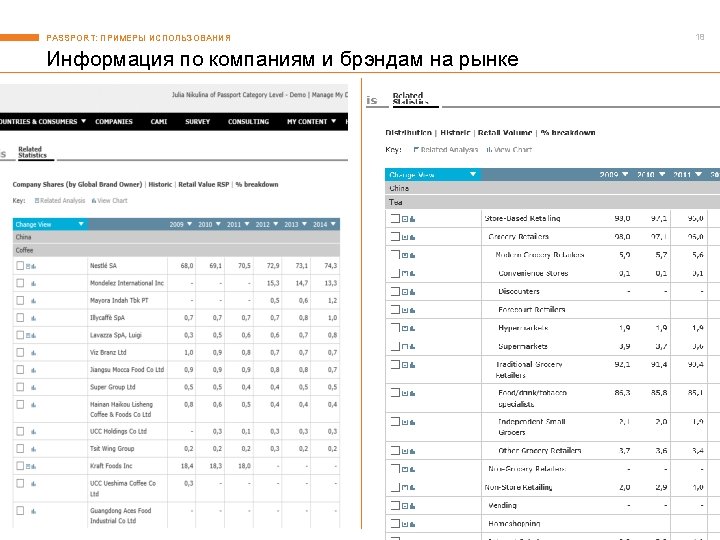Viewport: 720px width, 540px height.
Task: Open chart icon in UCC Holdings Co Ltd row
Action: pos(34,432)
